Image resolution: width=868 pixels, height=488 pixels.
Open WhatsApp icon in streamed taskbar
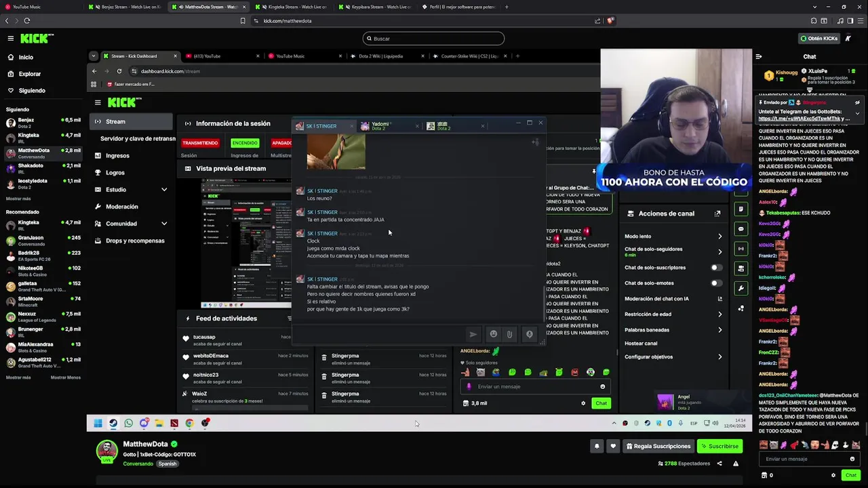(x=128, y=423)
